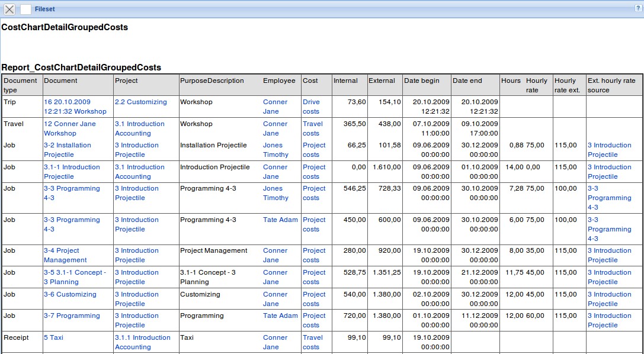Click the Employee column header
This screenshot has width=644, height=354.
pos(279,81)
